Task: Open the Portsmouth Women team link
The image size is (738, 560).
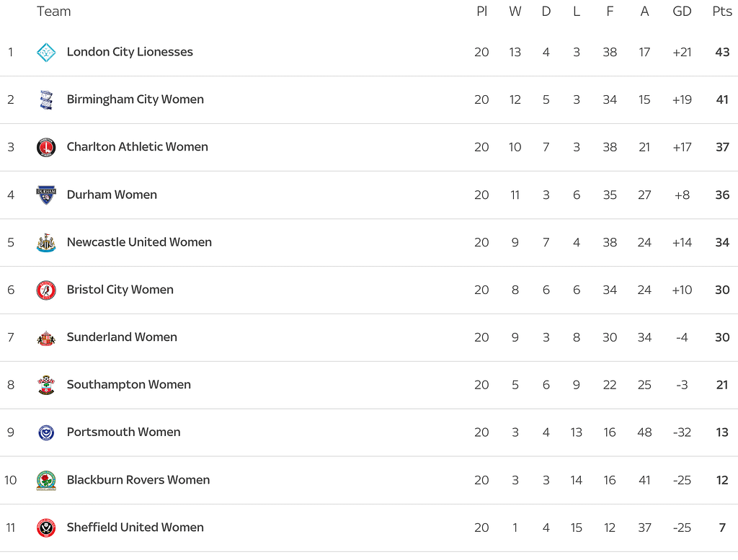Action: point(123,432)
